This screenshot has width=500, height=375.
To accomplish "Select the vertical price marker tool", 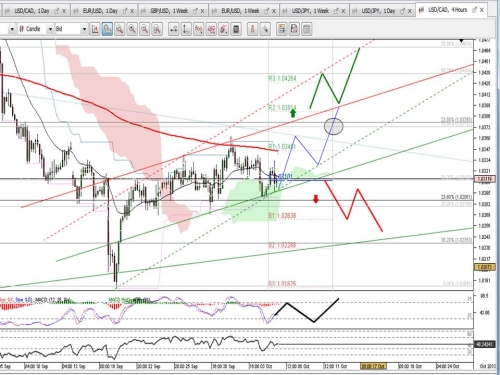I will (186, 29).
